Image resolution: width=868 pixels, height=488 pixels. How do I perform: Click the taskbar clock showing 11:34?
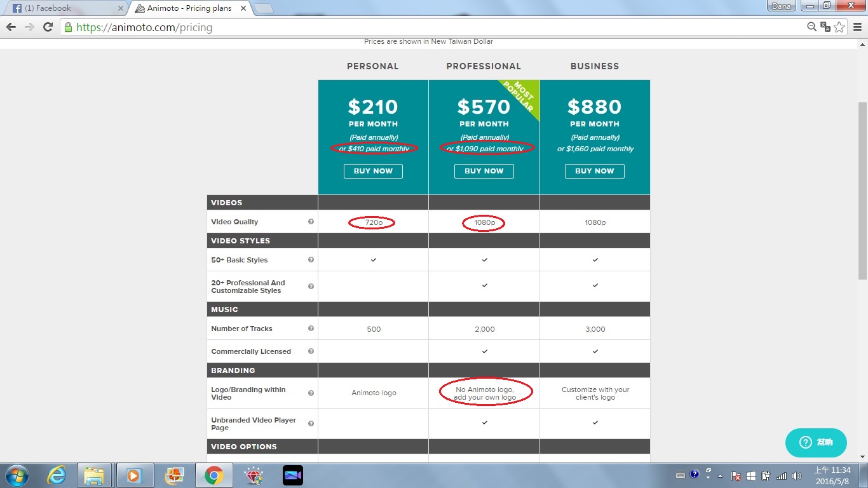(832, 475)
